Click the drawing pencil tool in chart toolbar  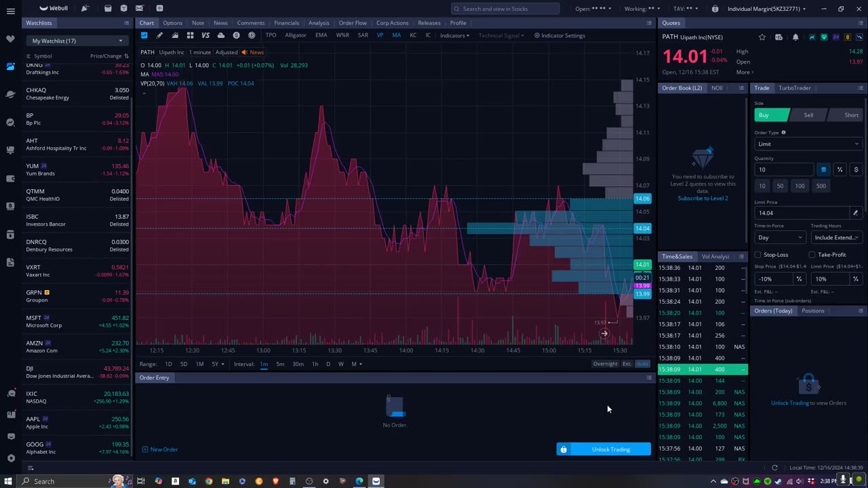159,35
